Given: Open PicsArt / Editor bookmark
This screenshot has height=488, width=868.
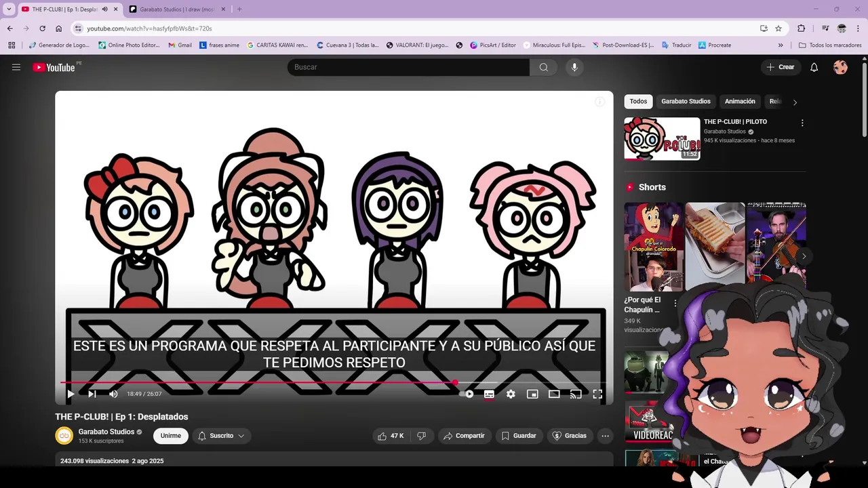Looking at the screenshot, I should tap(492, 45).
